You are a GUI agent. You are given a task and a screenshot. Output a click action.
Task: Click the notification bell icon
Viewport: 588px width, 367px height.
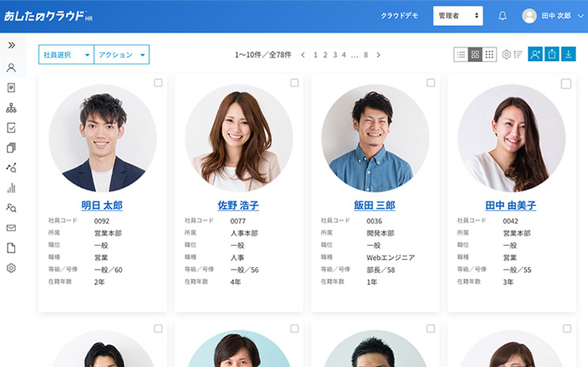click(x=502, y=16)
